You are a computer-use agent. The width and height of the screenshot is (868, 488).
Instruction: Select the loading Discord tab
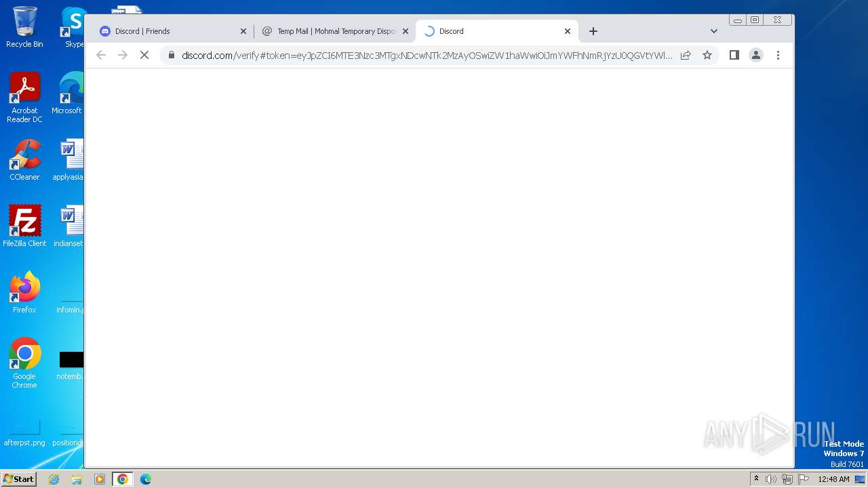pyautogui.click(x=497, y=31)
